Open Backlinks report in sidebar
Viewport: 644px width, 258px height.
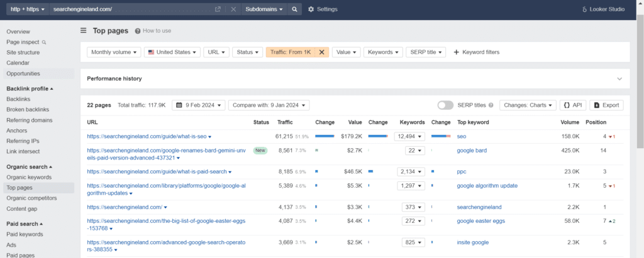(x=18, y=99)
